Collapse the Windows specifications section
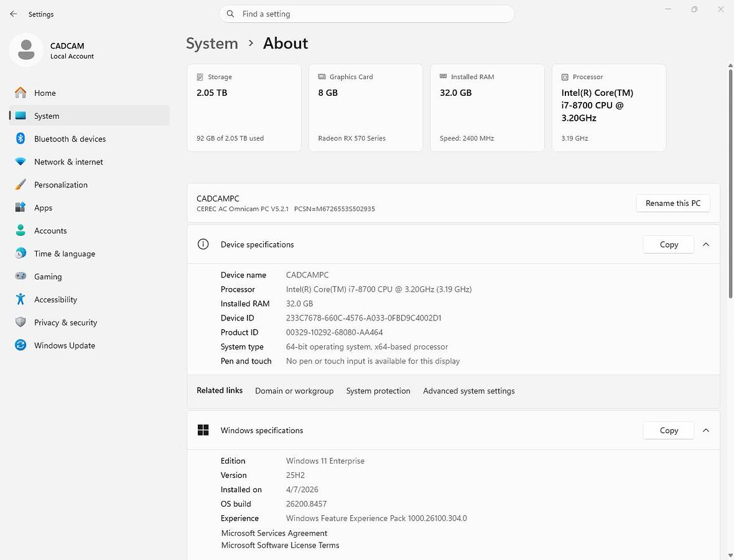Image resolution: width=734 pixels, height=560 pixels. click(x=706, y=431)
